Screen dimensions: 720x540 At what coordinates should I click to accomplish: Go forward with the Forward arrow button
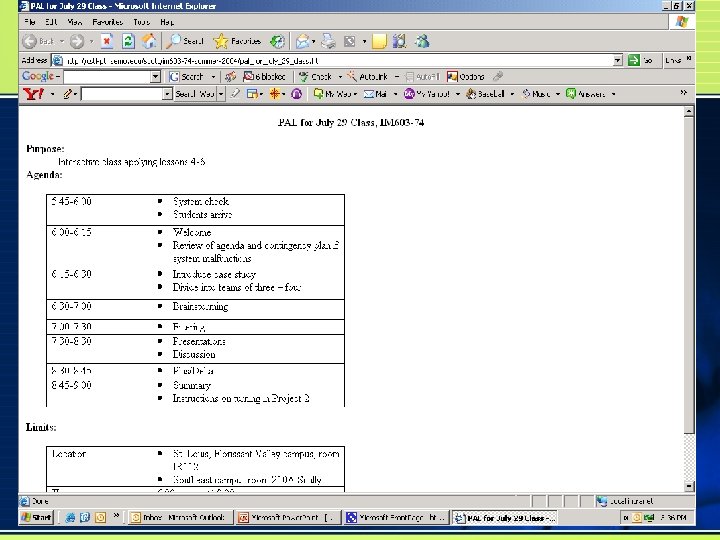coord(77,41)
